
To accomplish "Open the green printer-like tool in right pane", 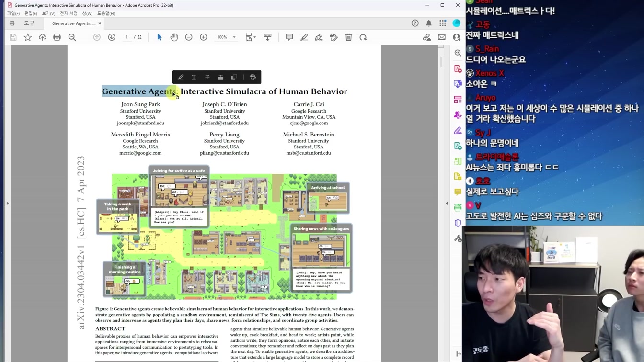I will [458, 207].
